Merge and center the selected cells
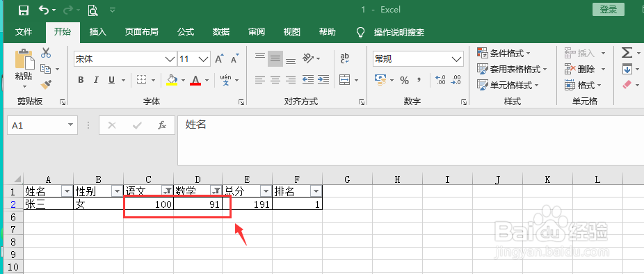This screenshot has height=274, width=644. click(x=344, y=80)
